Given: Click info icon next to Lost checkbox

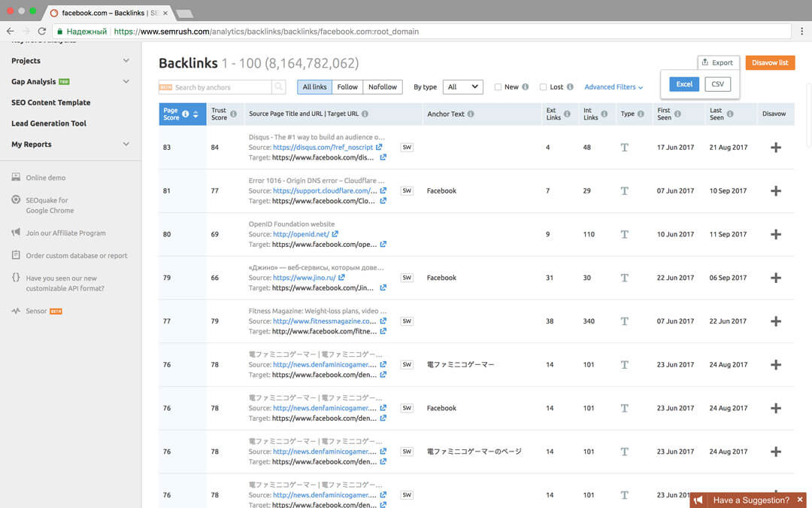Looking at the screenshot, I should (570, 87).
